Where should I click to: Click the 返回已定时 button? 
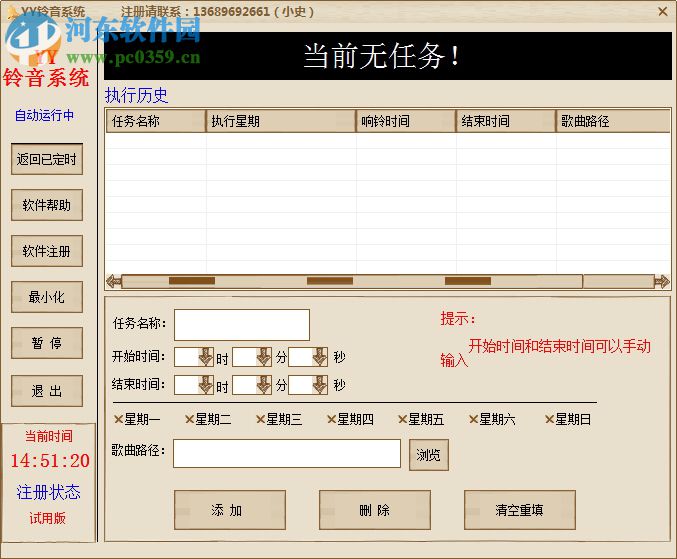[47, 159]
